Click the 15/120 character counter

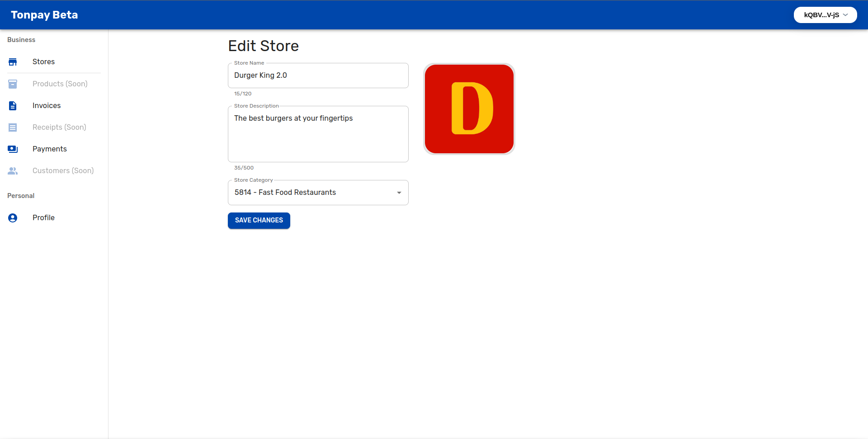(x=243, y=94)
